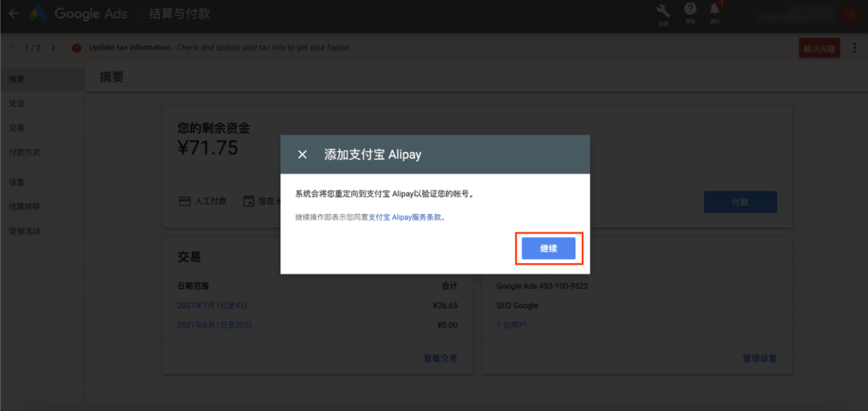Click the 您的剩余资金 heading
This screenshot has height=411, width=868.
point(214,129)
